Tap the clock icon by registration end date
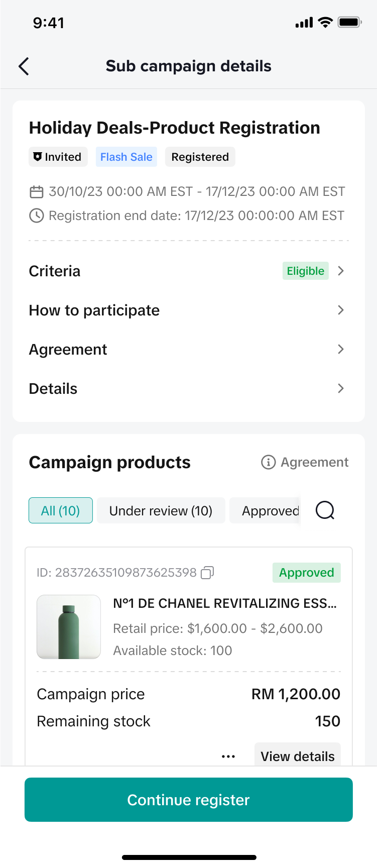Screen dimensions: 377x868 37,216
